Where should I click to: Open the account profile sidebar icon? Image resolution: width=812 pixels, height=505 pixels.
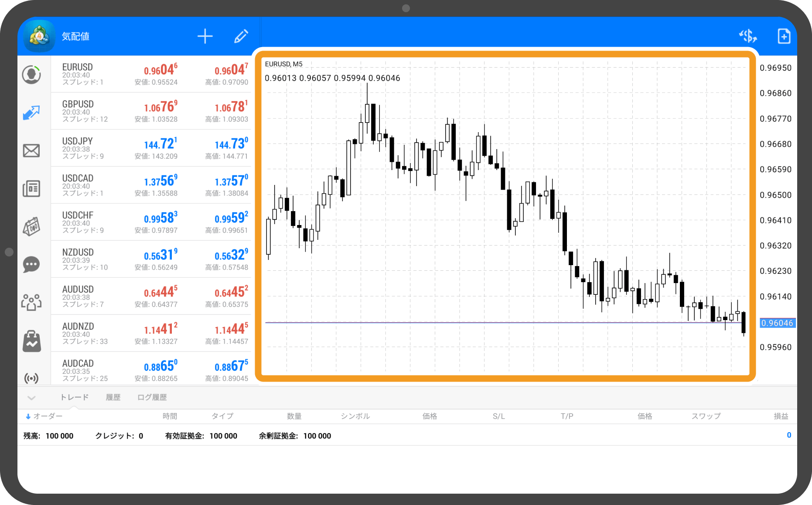pyautogui.click(x=31, y=75)
